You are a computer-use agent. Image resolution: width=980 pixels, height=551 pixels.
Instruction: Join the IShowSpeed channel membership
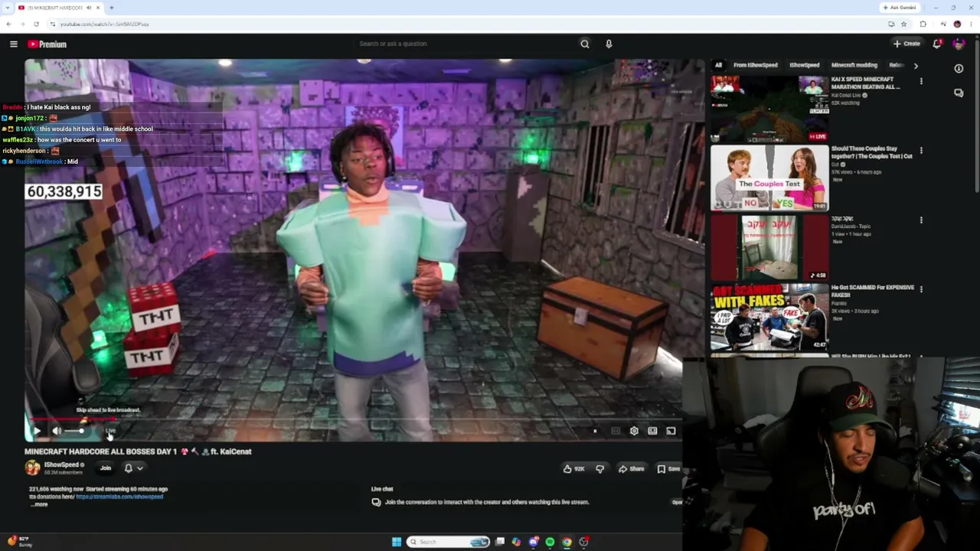tap(106, 468)
